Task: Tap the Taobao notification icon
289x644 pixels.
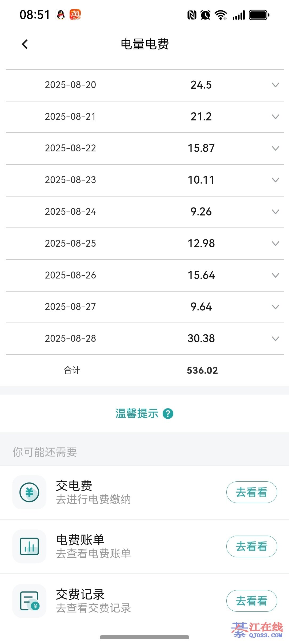Action: (75, 15)
